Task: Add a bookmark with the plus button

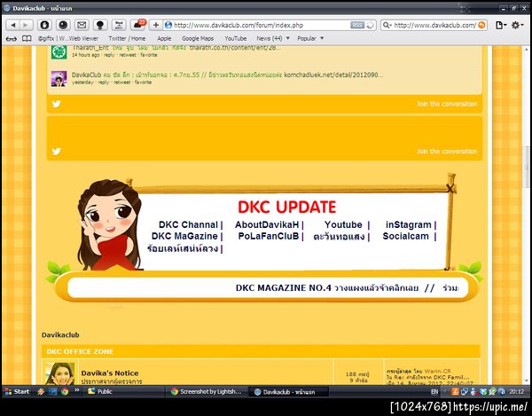Action: click(x=156, y=25)
